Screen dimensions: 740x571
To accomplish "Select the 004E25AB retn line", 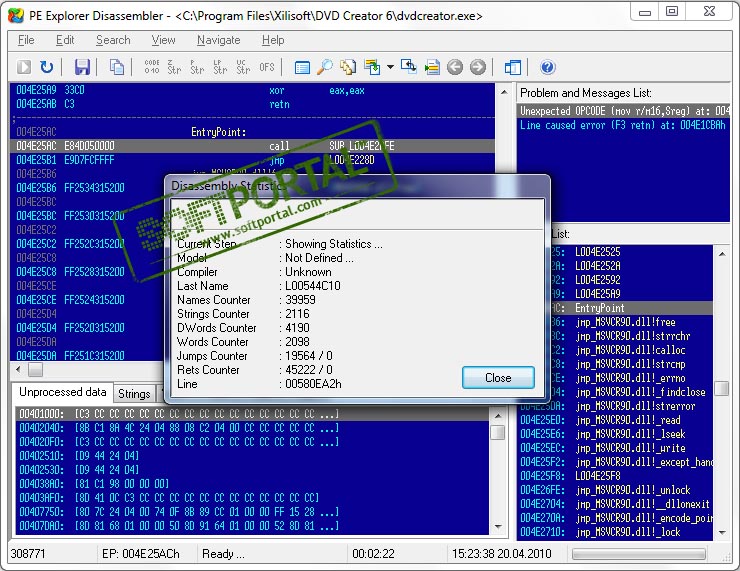I will tap(252, 104).
